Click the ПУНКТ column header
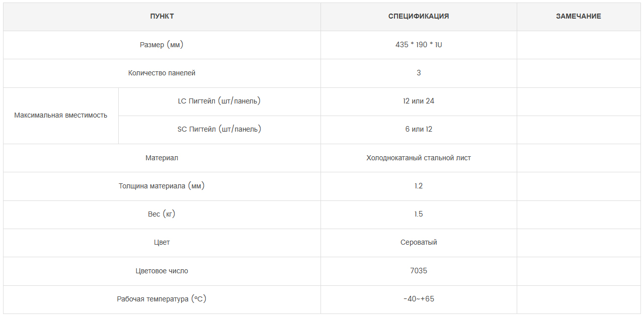The height and width of the screenshot is (317, 644). coord(162,16)
